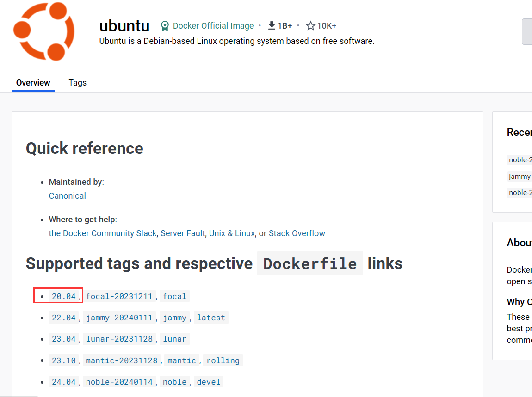
Task: Click the star icon beside 10K+
Action: [310, 26]
